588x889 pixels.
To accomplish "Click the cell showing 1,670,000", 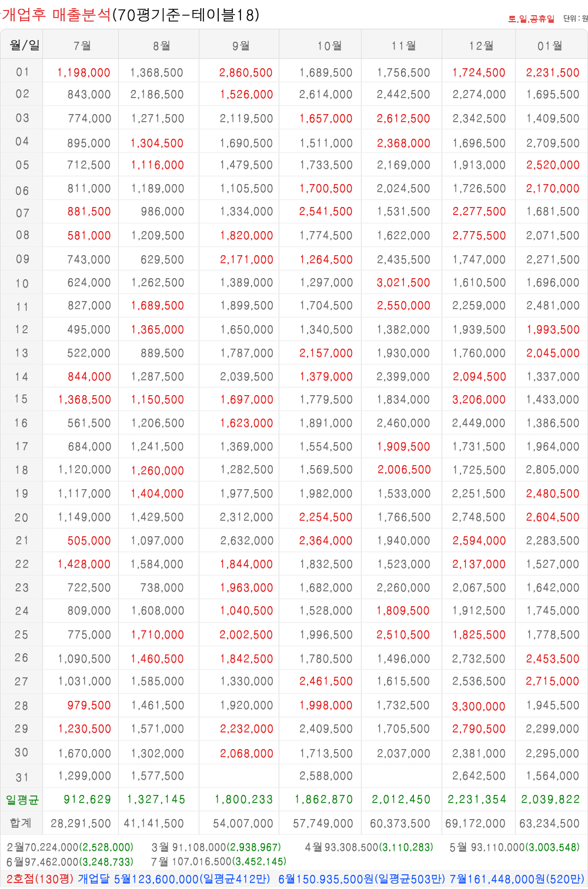I will pyautogui.click(x=84, y=753).
